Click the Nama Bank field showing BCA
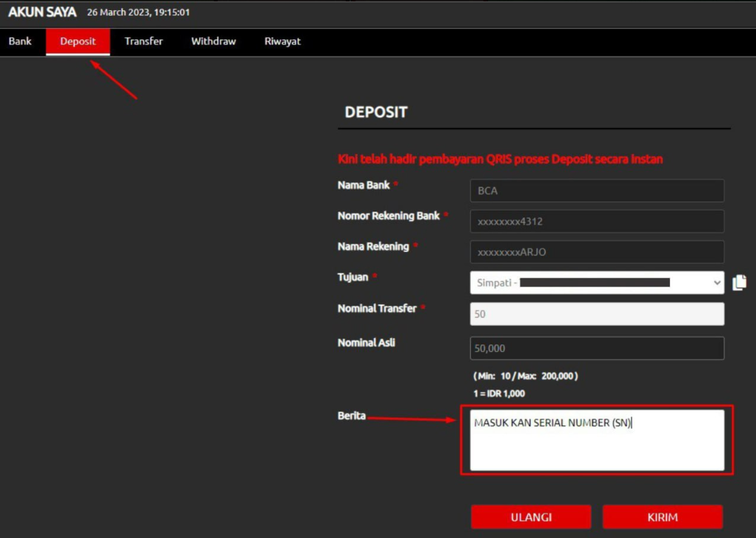This screenshot has width=756, height=538. click(597, 190)
